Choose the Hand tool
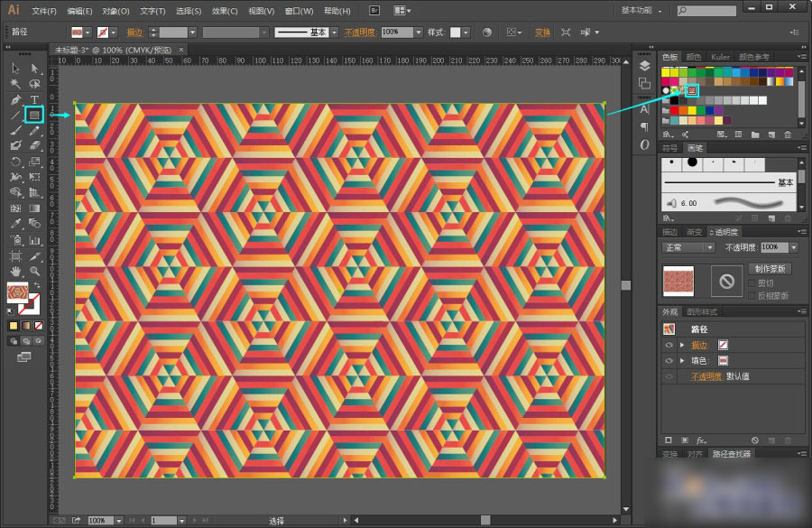The image size is (812, 528). pyautogui.click(x=15, y=271)
